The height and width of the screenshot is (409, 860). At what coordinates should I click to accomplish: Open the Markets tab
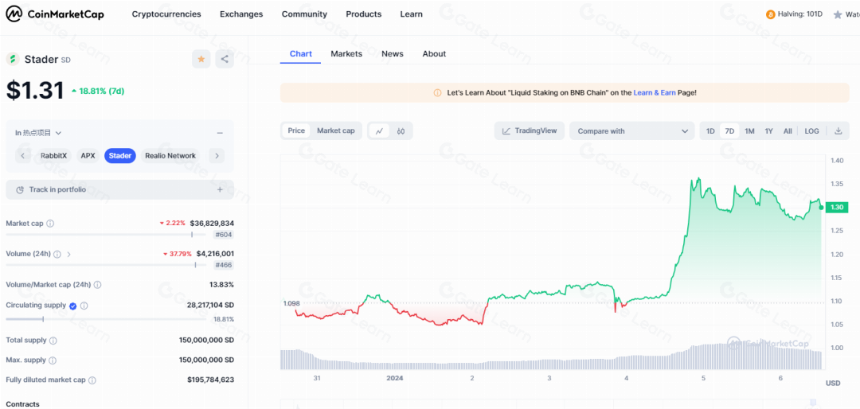(x=346, y=54)
